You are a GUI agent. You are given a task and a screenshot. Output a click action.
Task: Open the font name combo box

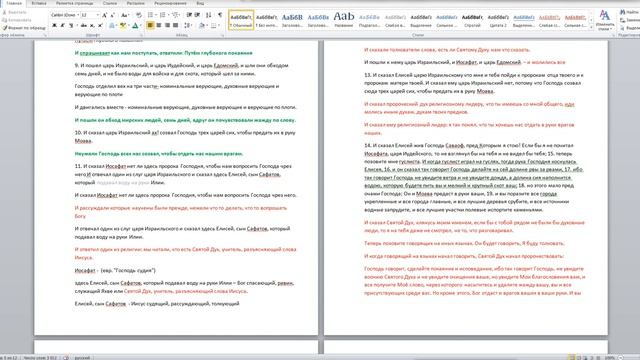(64, 15)
